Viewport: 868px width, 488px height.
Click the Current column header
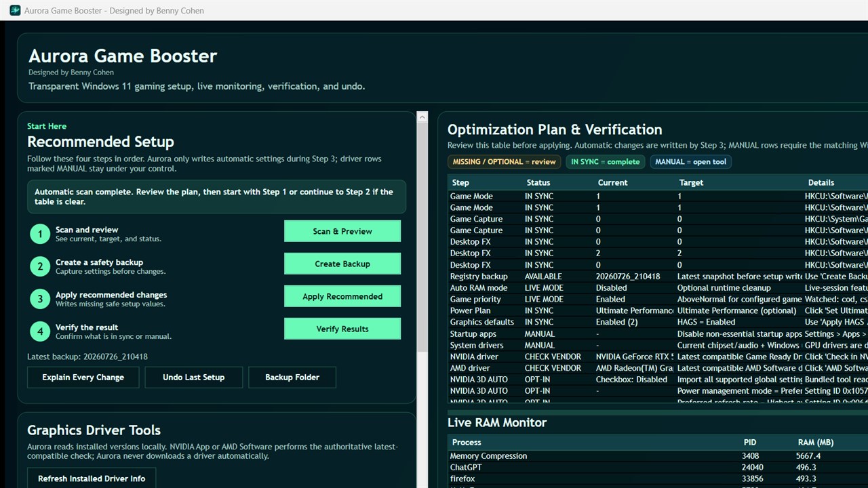(x=635, y=182)
